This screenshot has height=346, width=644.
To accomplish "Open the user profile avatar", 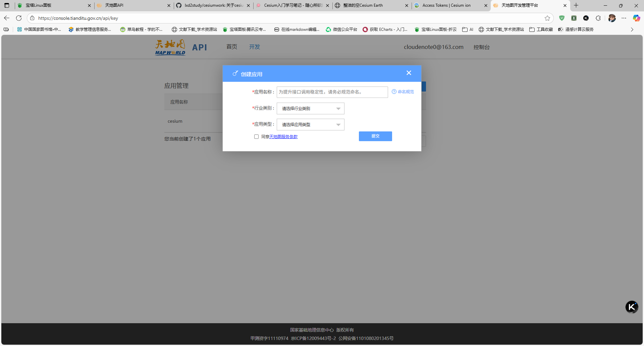I will (x=612, y=18).
